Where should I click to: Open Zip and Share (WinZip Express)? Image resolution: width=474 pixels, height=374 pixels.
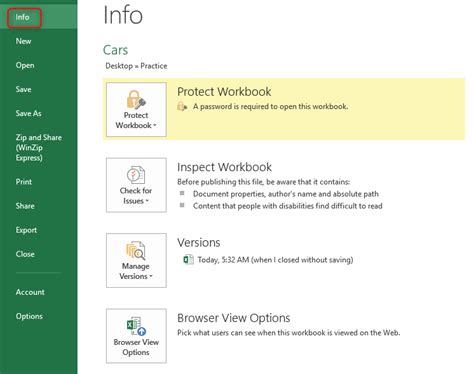[39, 147]
